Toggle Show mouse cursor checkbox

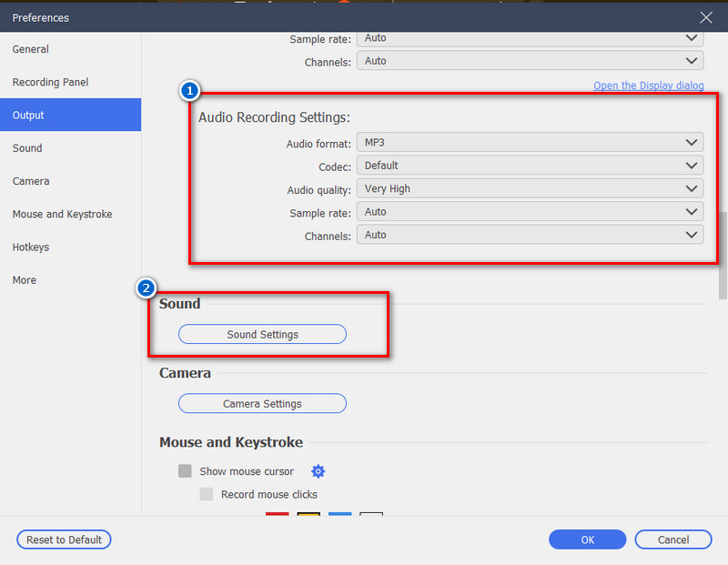[x=185, y=470]
